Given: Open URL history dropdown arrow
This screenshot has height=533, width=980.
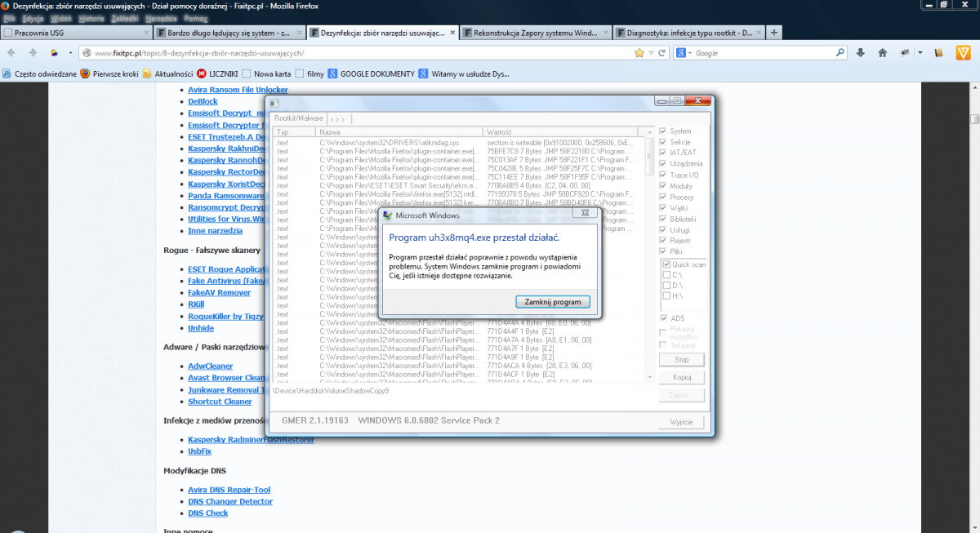Looking at the screenshot, I should click(x=651, y=52).
